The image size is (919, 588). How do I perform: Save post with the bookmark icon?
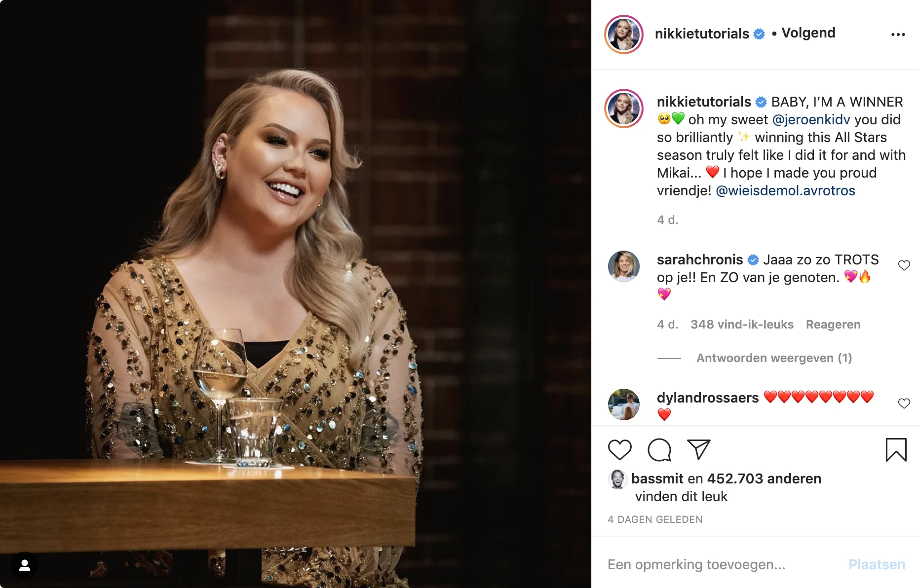(x=896, y=450)
